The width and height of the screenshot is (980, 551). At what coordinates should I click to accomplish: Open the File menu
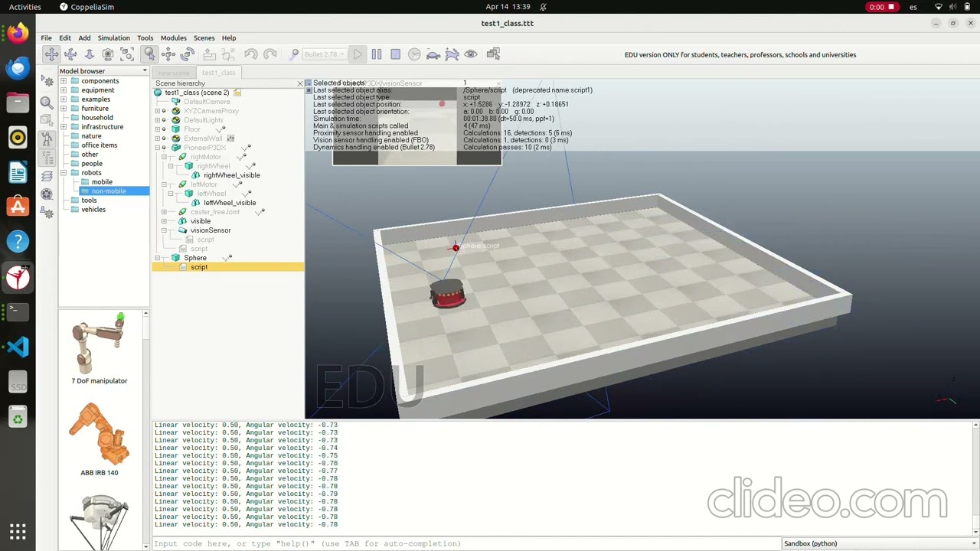(x=46, y=37)
